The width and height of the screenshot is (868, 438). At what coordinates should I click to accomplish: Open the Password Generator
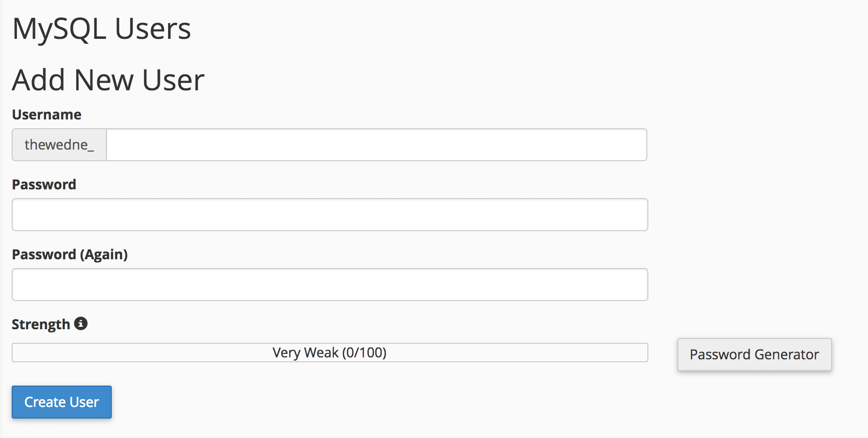click(754, 354)
